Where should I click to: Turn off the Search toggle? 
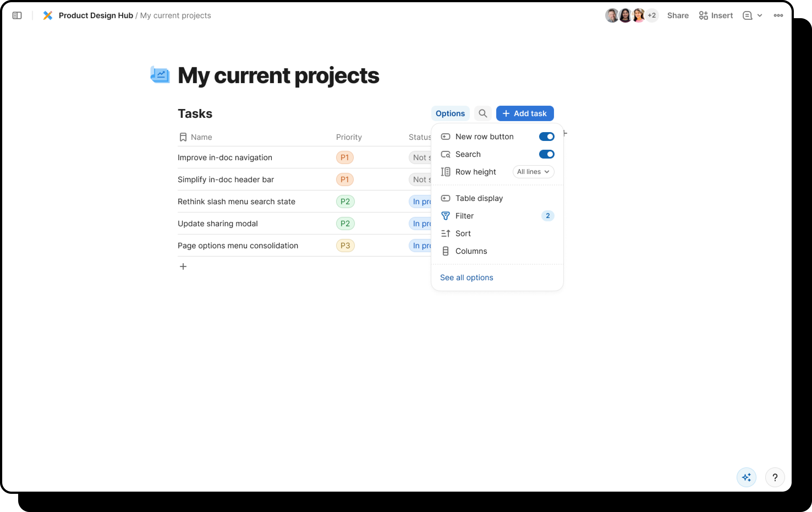click(x=546, y=154)
